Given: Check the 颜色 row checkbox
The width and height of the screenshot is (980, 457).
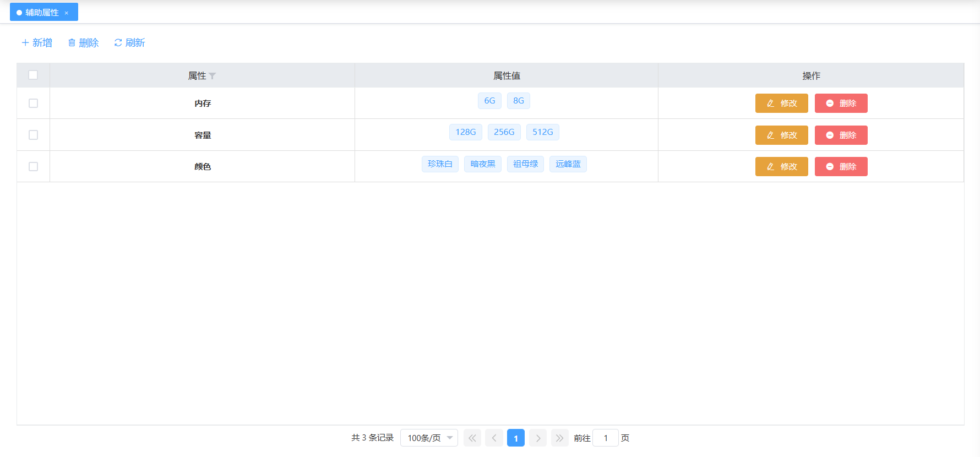Looking at the screenshot, I should (33, 167).
